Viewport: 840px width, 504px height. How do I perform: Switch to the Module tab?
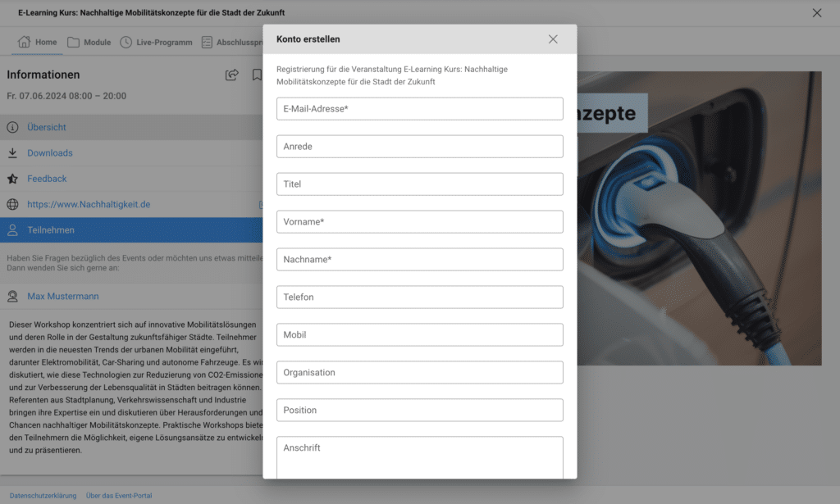pos(89,43)
